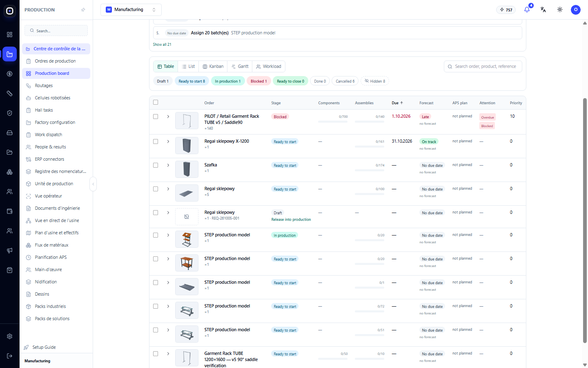
Task: Click the language translate icon
Action: 543,9
